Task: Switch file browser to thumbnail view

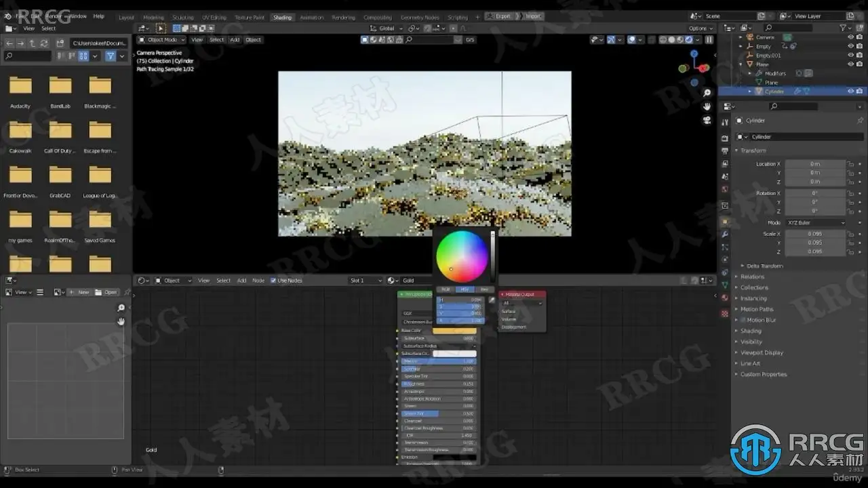Action: 83,56
